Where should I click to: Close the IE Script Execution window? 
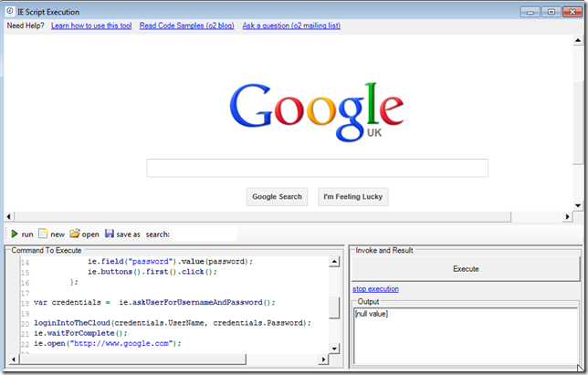[x=572, y=12]
